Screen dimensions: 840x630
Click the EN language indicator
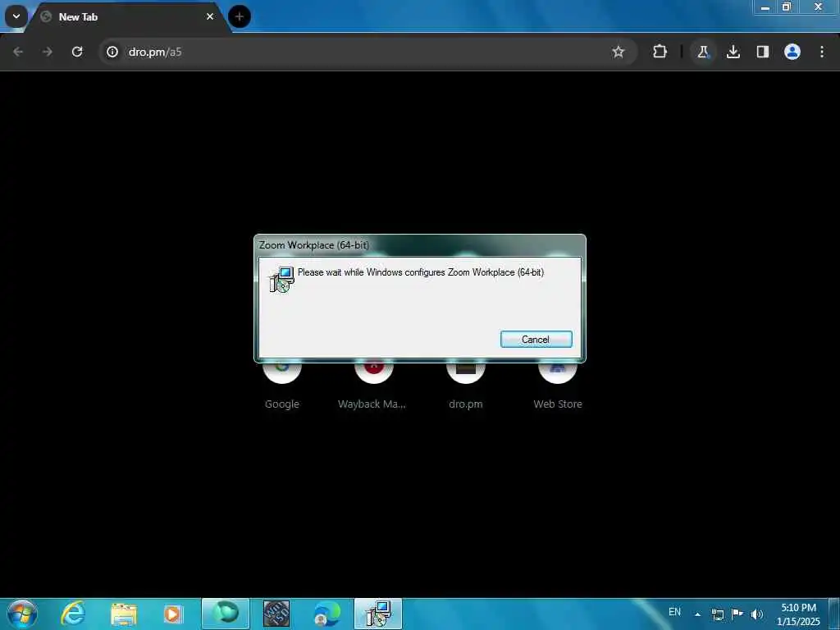pyautogui.click(x=674, y=612)
